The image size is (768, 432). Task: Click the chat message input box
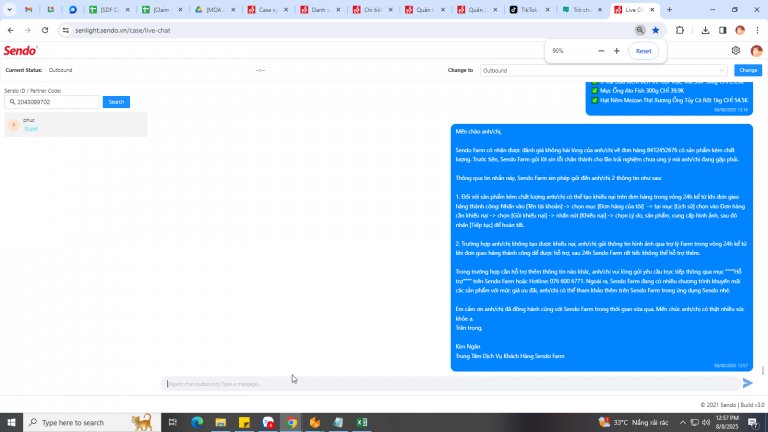pyautogui.click(x=451, y=384)
